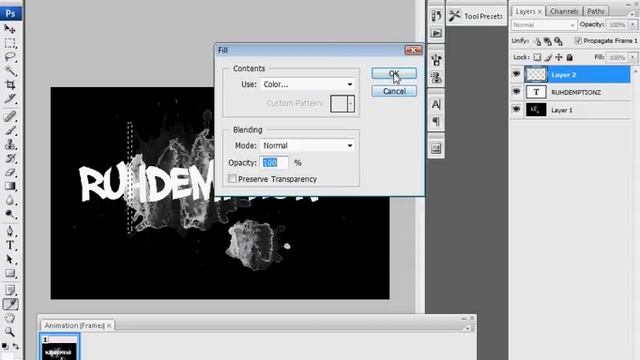This screenshot has width=640, height=360.
Task: Switch to the Layers tab
Action: [x=525, y=11]
